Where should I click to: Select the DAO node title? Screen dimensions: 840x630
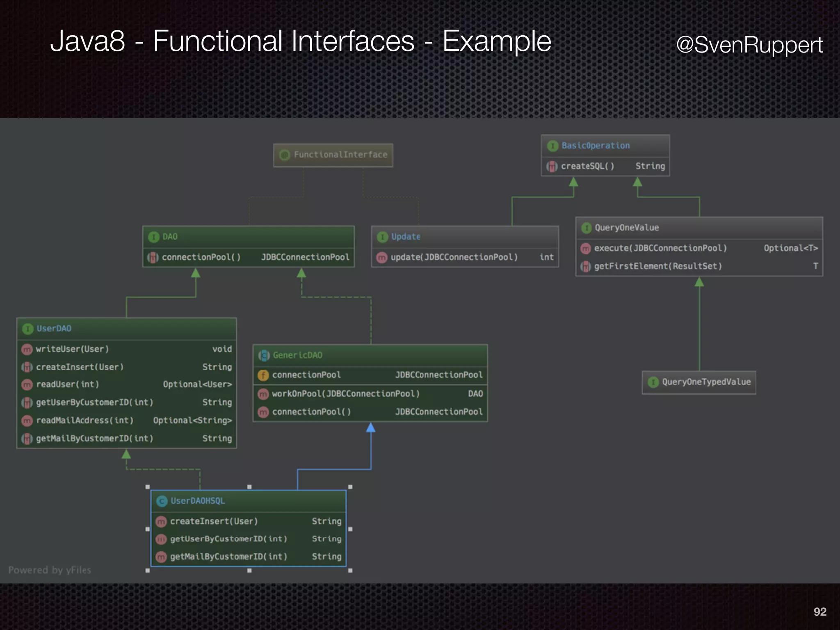click(x=170, y=237)
